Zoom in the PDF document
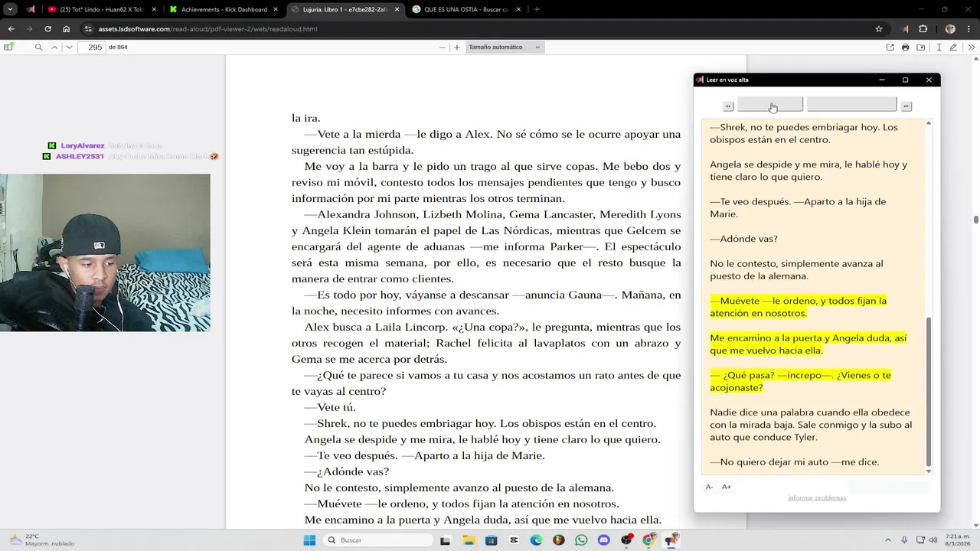The width and height of the screenshot is (980, 551). point(457,47)
